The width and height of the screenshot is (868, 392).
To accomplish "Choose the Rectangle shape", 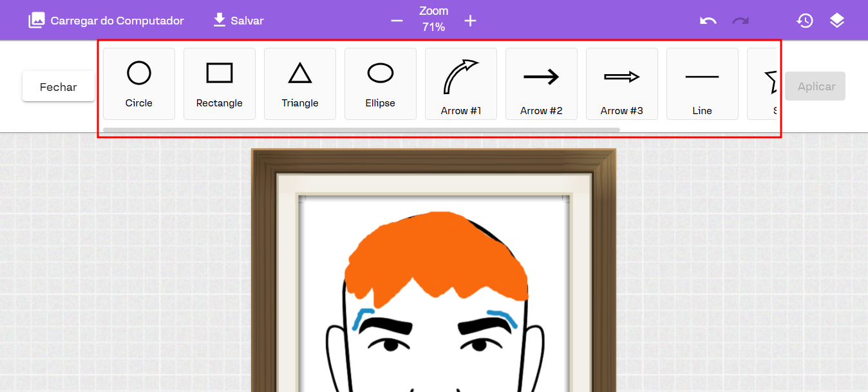I will point(220,84).
